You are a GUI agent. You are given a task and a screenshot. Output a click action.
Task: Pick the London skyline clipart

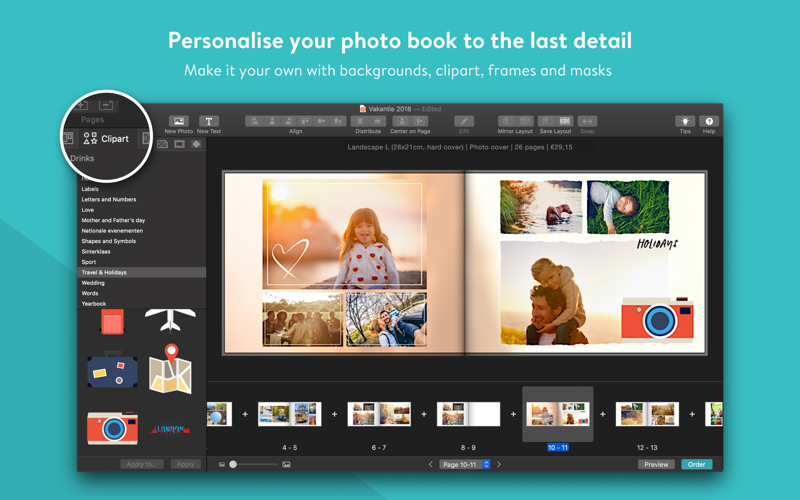[x=170, y=429]
